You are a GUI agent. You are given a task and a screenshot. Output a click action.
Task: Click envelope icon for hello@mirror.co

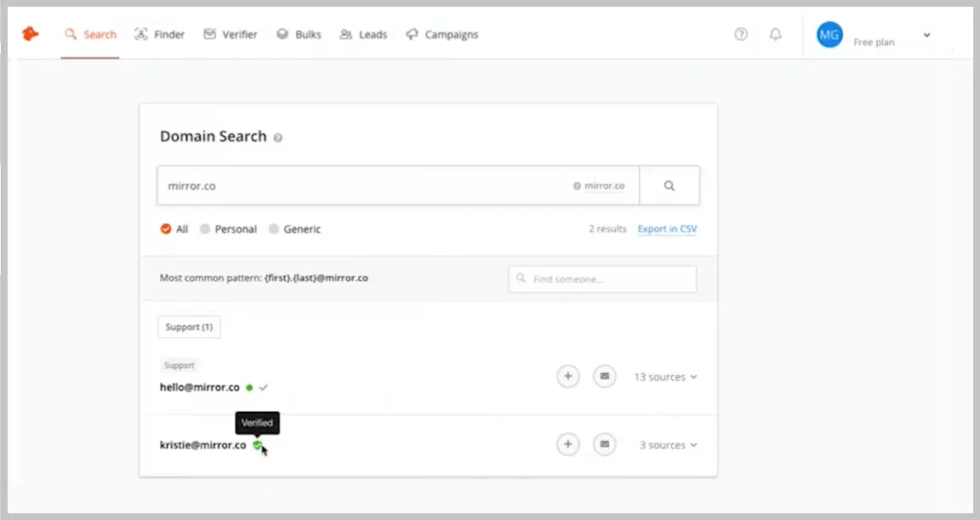click(604, 376)
